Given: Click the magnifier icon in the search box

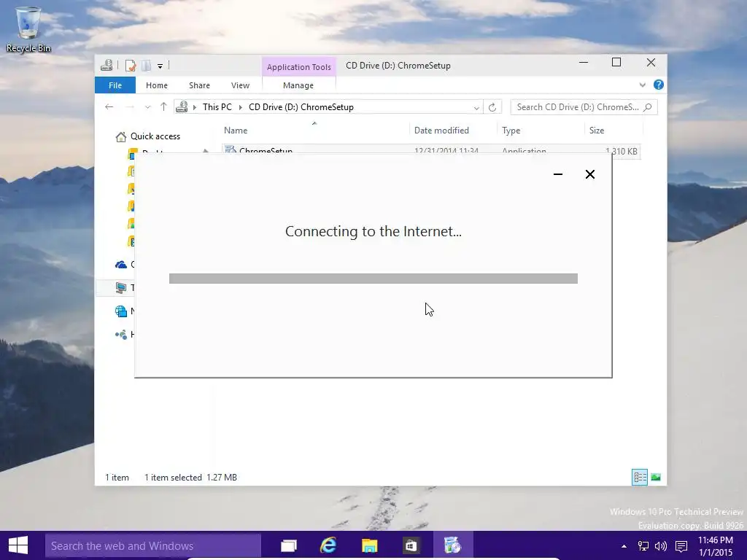Looking at the screenshot, I should pyautogui.click(x=648, y=107).
